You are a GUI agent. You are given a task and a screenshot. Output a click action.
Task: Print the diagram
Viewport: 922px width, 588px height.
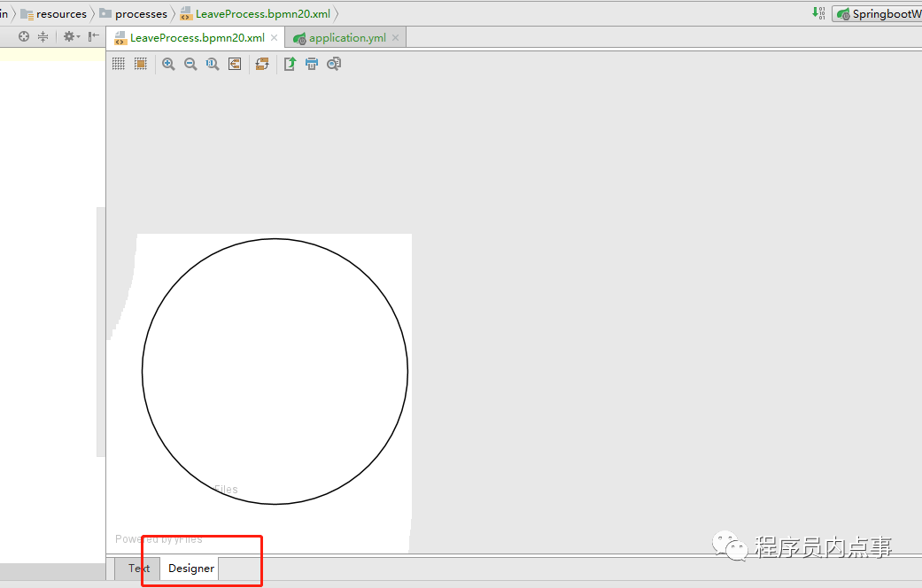(312, 64)
